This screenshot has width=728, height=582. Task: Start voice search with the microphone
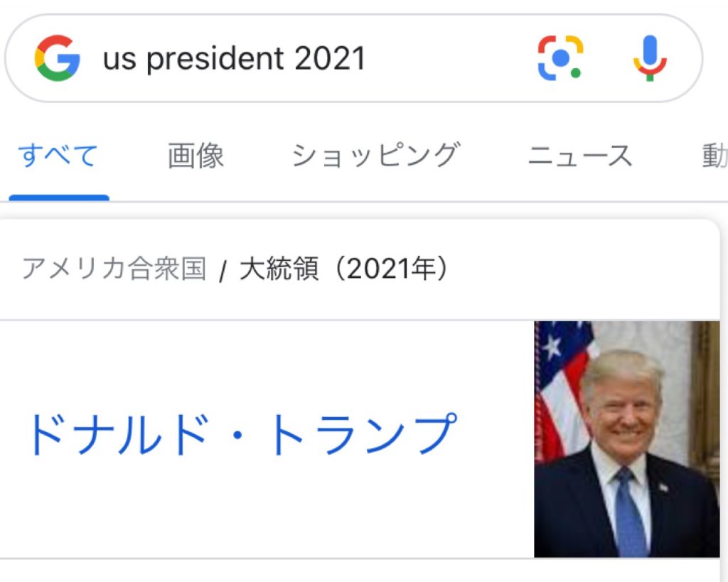[650, 58]
